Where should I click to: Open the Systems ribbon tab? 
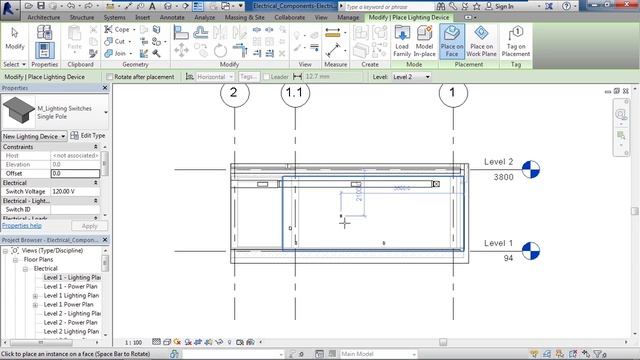coord(114,18)
